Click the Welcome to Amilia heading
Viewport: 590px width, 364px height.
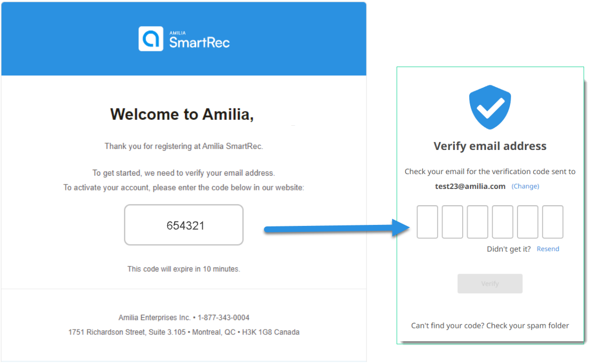[x=182, y=114]
